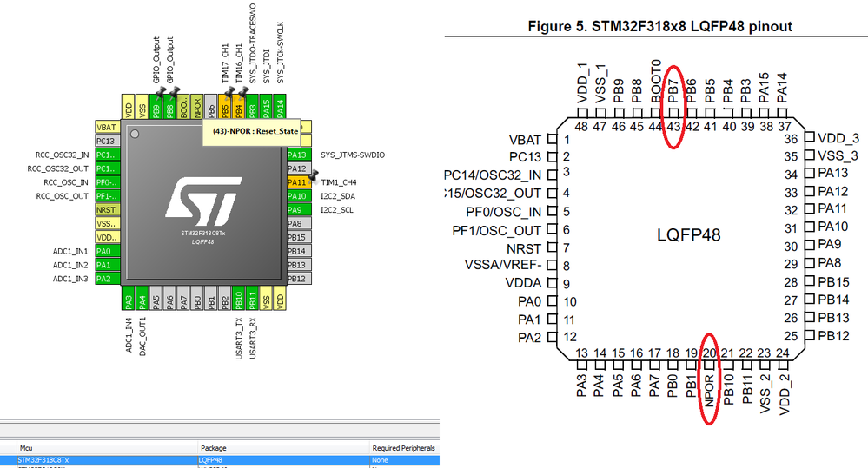Select the PB5 pin assigned TIM17_CH1
The image size is (868, 468).
click(225, 106)
